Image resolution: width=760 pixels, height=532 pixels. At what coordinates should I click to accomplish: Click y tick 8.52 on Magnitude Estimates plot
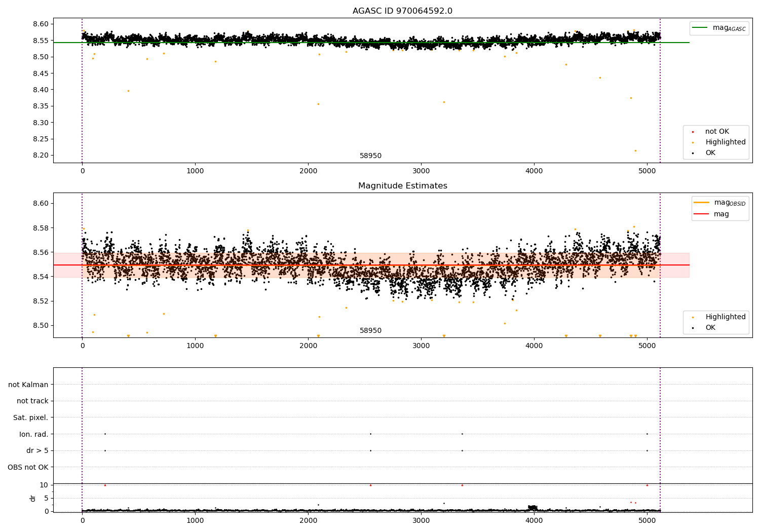pos(41,301)
